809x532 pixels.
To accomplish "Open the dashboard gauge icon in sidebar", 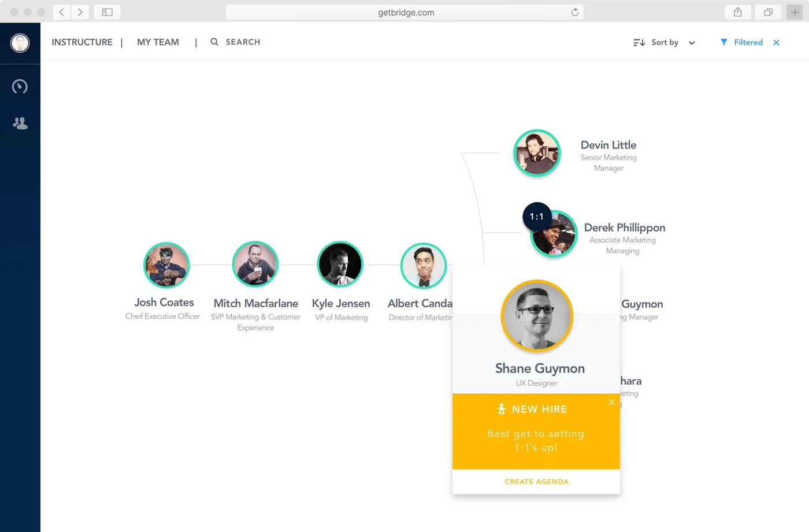I will click(20, 87).
